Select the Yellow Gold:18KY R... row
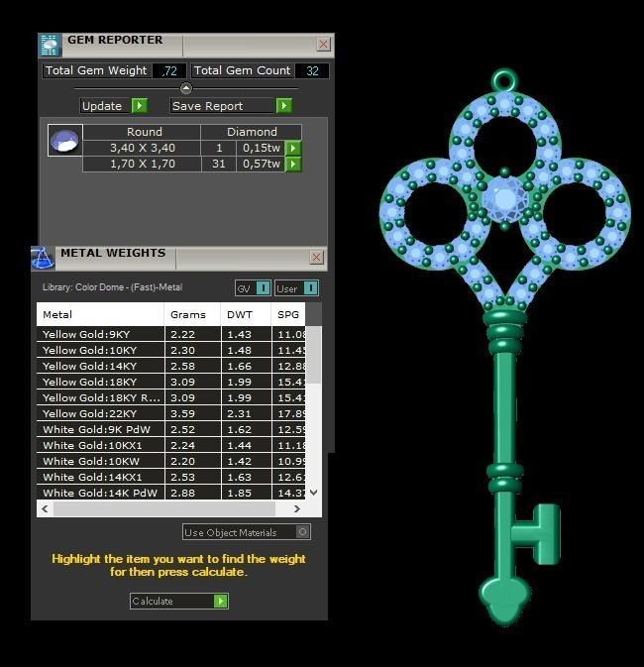This screenshot has height=667, width=644. 171,397
